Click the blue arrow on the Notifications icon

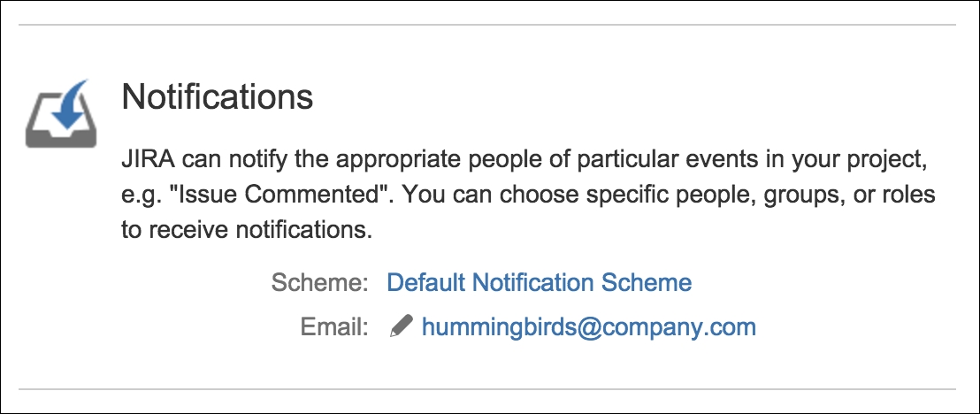tap(67, 104)
